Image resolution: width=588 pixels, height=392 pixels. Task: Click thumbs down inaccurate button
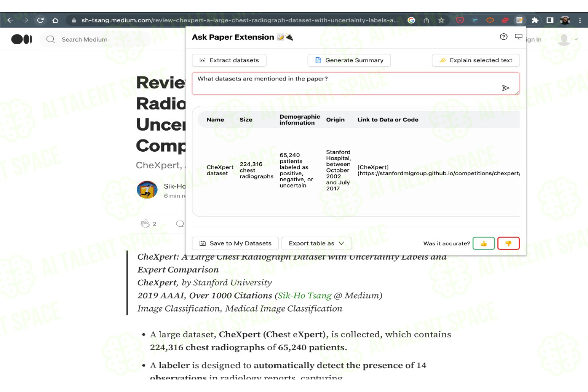click(x=508, y=243)
